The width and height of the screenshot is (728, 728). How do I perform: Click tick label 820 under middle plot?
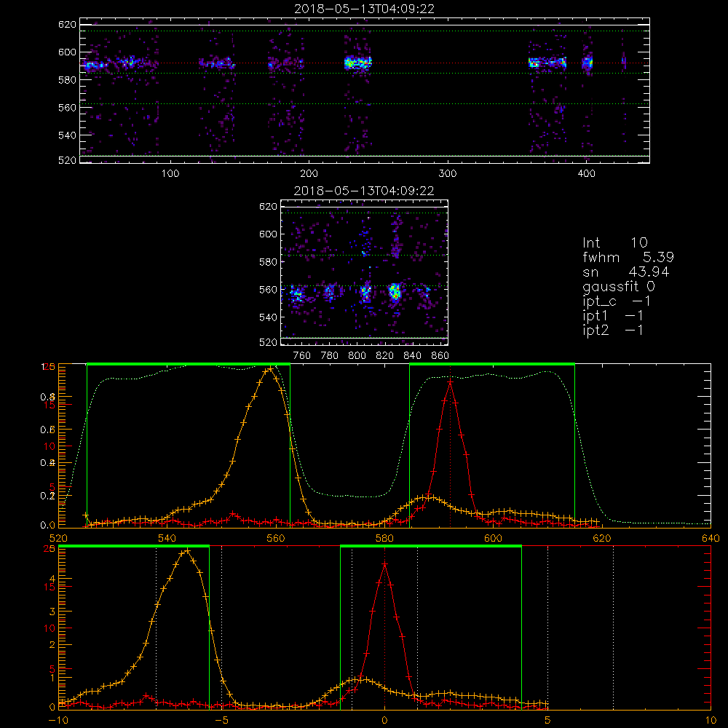click(385, 356)
